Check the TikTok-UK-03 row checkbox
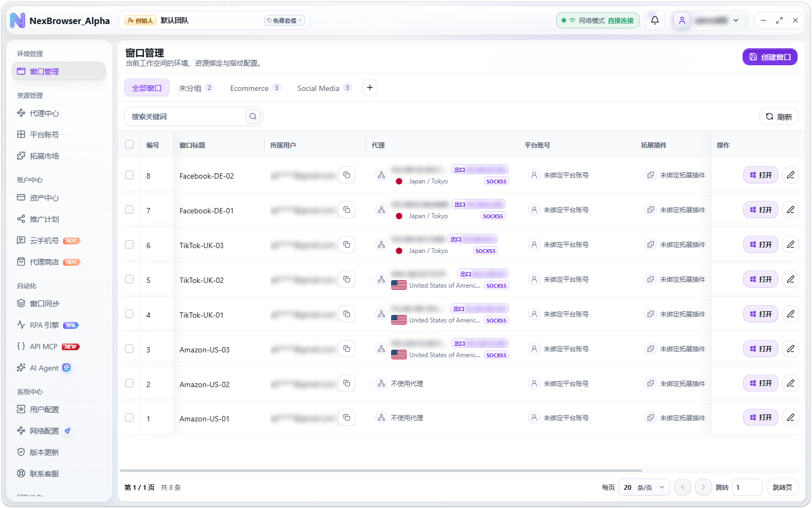This screenshot has width=812, height=508. coord(129,244)
